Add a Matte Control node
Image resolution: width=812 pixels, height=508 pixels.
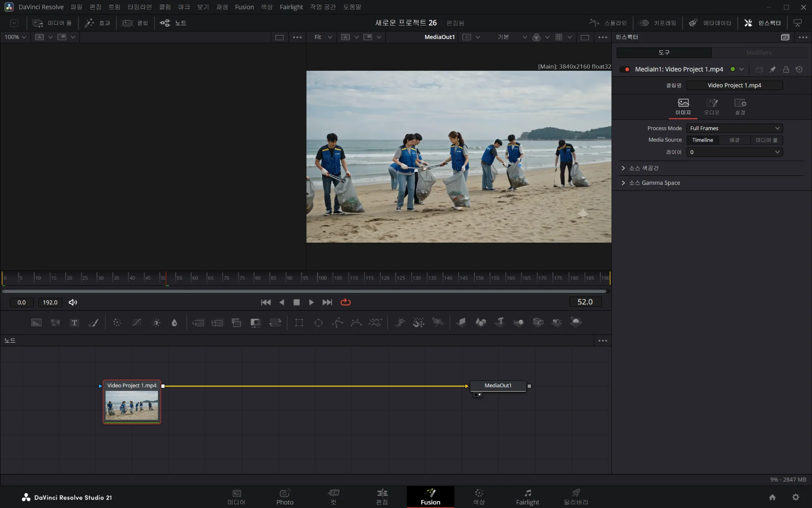coord(256,323)
